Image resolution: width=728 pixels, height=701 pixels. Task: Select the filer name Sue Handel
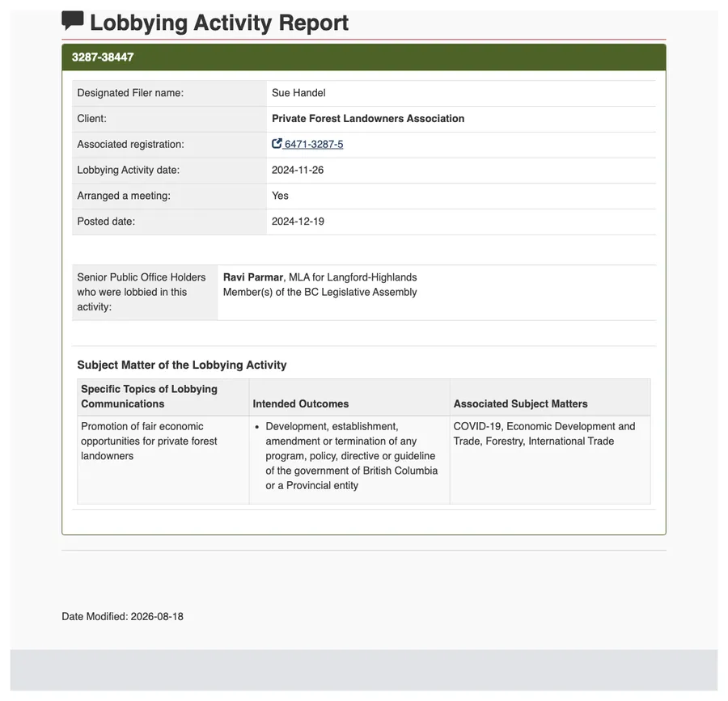click(x=298, y=93)
